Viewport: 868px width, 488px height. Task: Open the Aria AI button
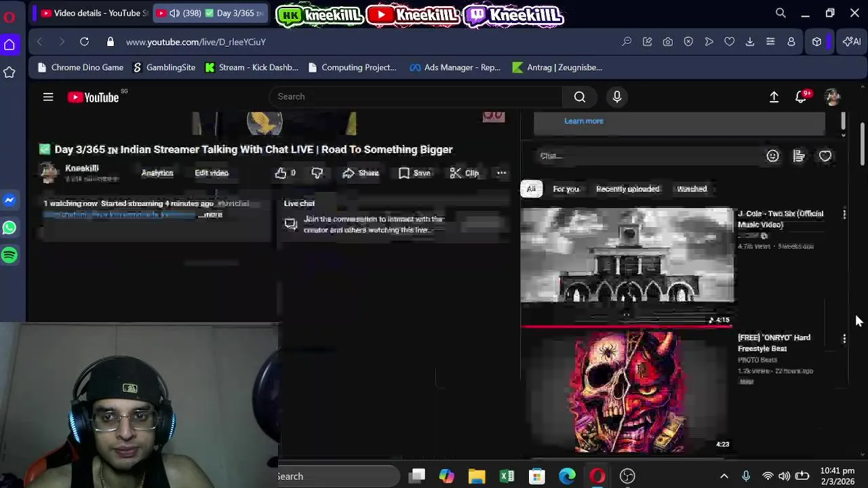(852, 42)
